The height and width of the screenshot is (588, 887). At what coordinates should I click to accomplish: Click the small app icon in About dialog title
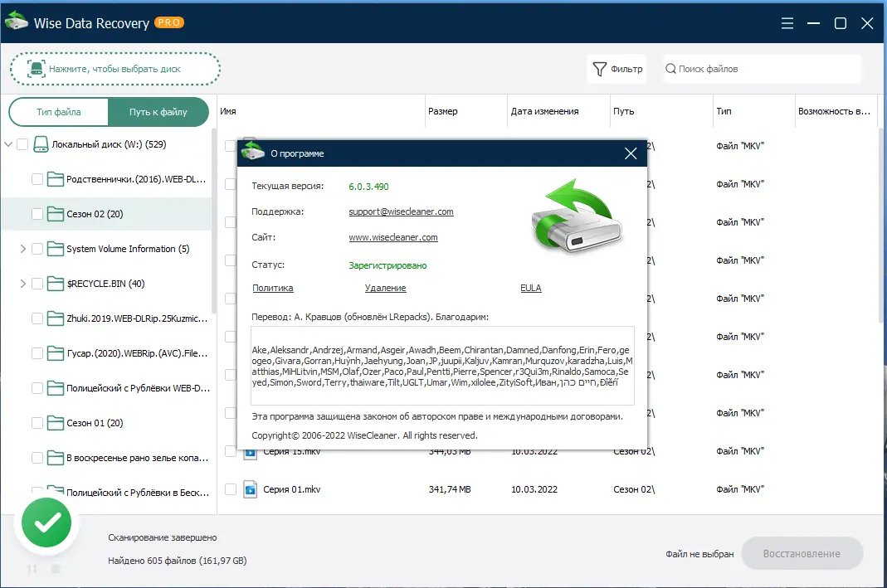tap(252, 152)
